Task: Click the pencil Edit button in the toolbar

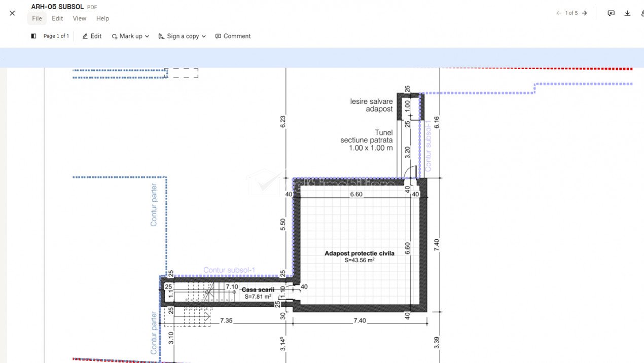Action: (92, 36)
